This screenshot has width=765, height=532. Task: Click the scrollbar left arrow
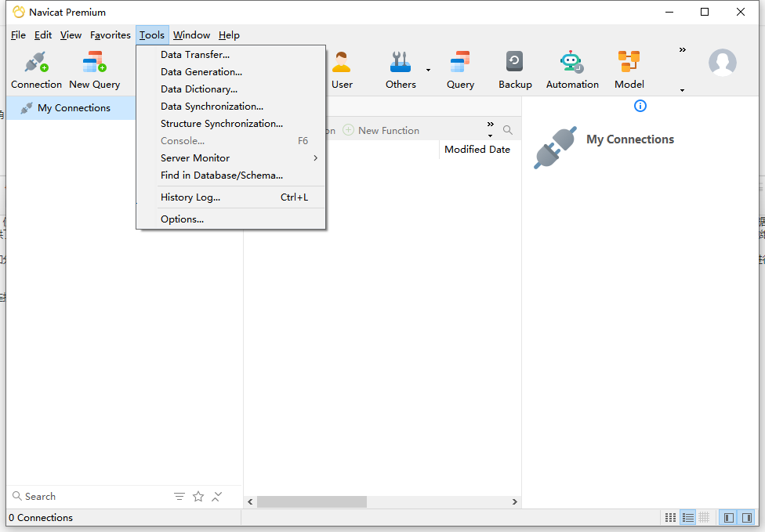point(250,501)
